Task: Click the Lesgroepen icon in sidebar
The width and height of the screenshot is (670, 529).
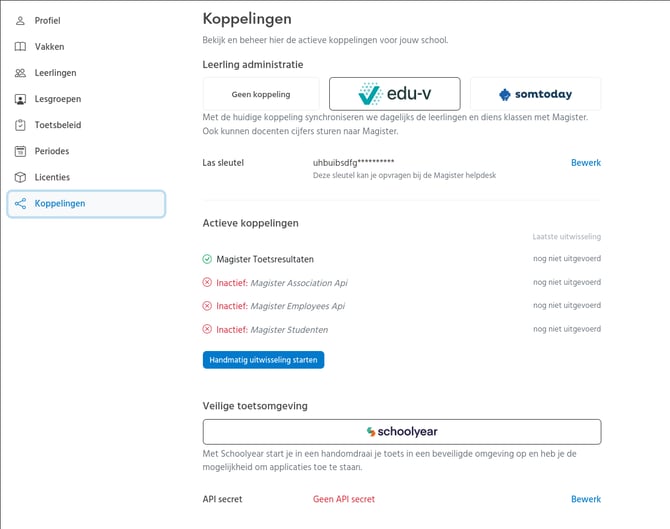Action: pos(21,99)
